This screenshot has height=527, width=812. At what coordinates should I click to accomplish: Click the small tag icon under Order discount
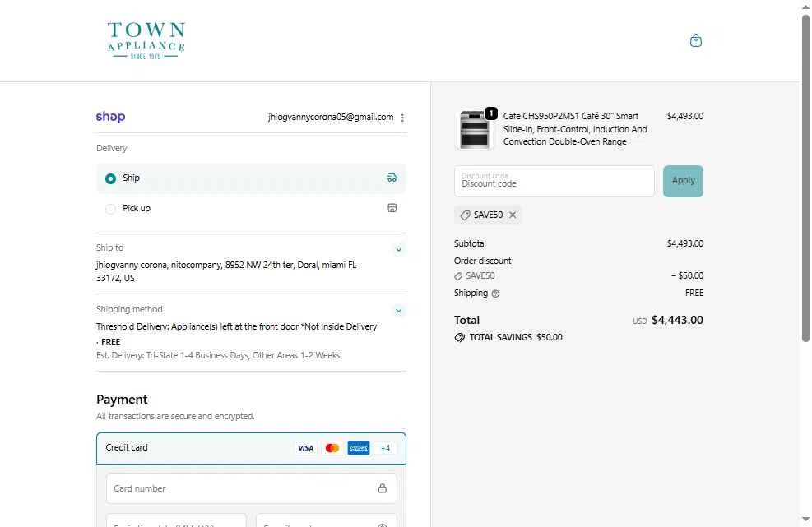click(x=458, y=276)
